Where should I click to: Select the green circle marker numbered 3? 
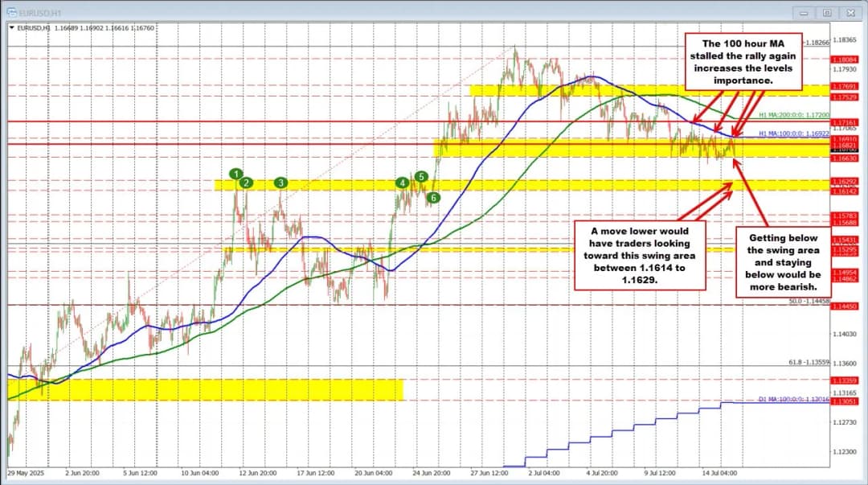pyautogui.click(x=280, y=183)
